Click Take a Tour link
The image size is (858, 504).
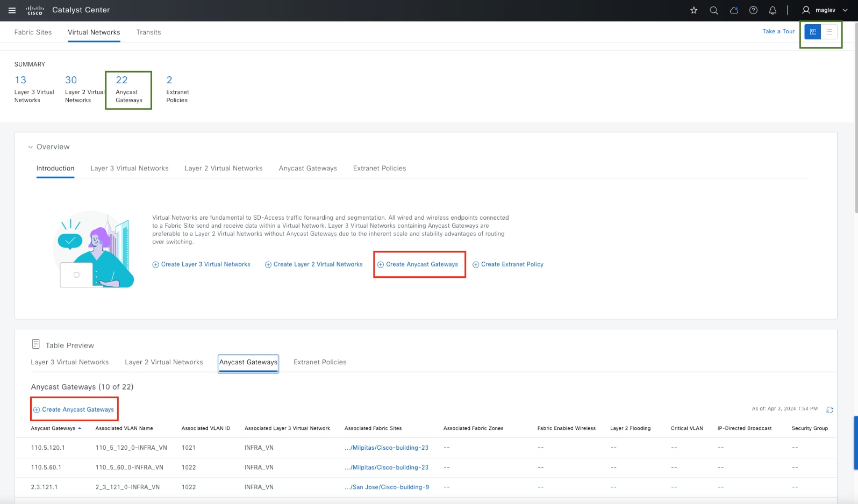tap(778, 31)
